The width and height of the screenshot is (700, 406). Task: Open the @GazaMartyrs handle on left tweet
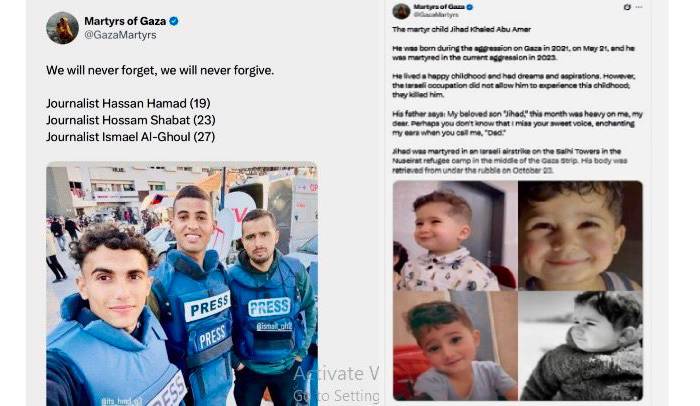coord(121,35)
